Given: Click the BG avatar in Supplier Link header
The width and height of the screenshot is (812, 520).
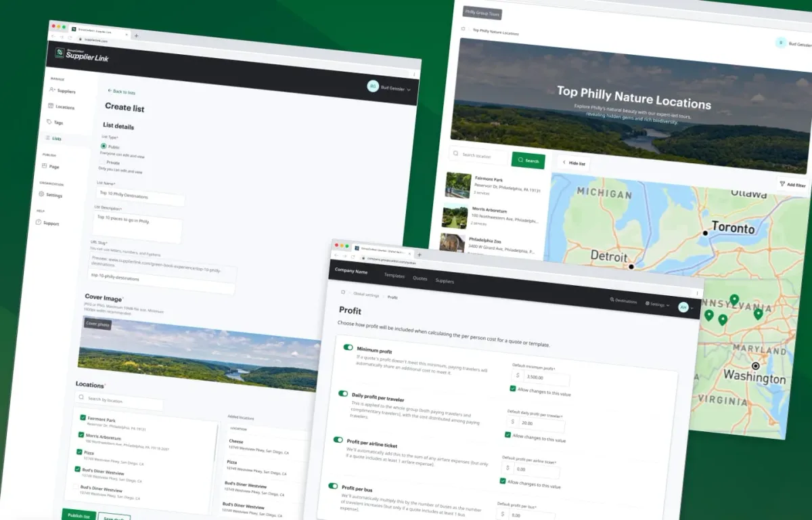Looking at the screenshot, I should tap(373, 86).
